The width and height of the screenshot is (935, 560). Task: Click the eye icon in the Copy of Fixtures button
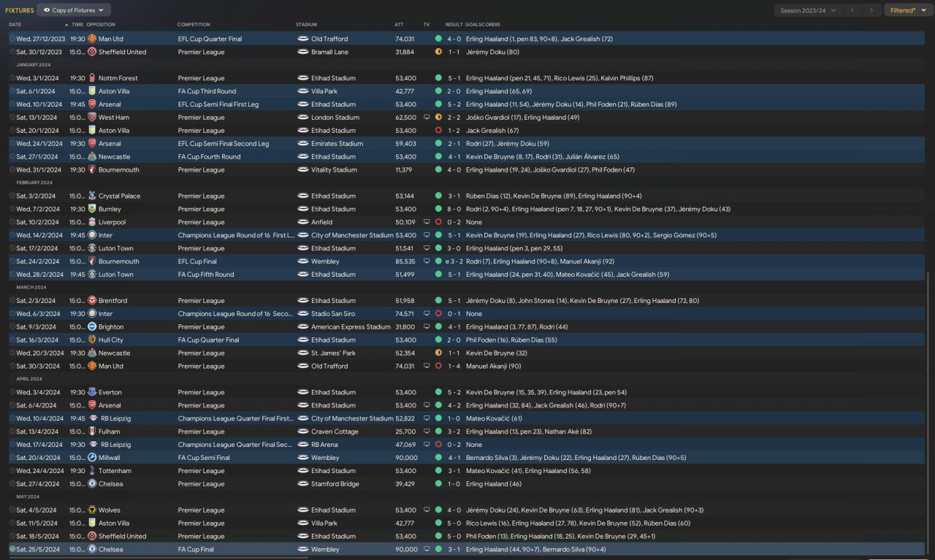47,10
